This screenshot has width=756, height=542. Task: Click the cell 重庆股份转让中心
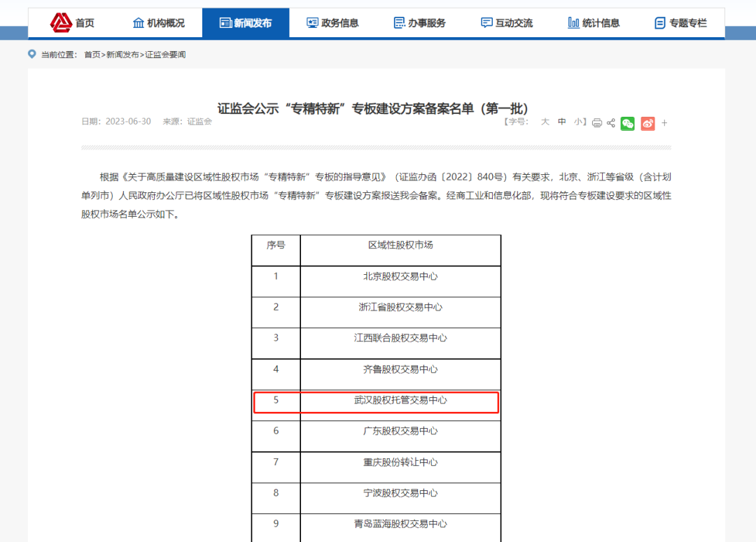click(x=400, y=462)
